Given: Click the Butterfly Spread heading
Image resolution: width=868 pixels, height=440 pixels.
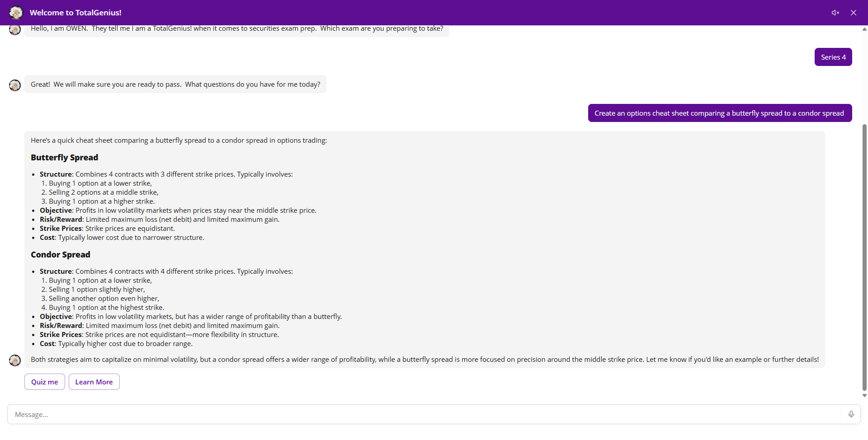Looking at the screenshot, I should point(64,158).
